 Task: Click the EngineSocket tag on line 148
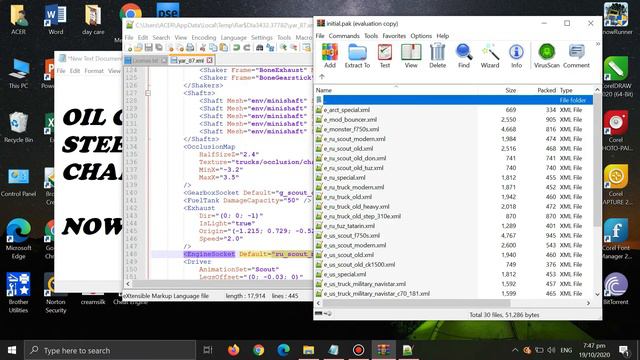click(x=209, y=254)
